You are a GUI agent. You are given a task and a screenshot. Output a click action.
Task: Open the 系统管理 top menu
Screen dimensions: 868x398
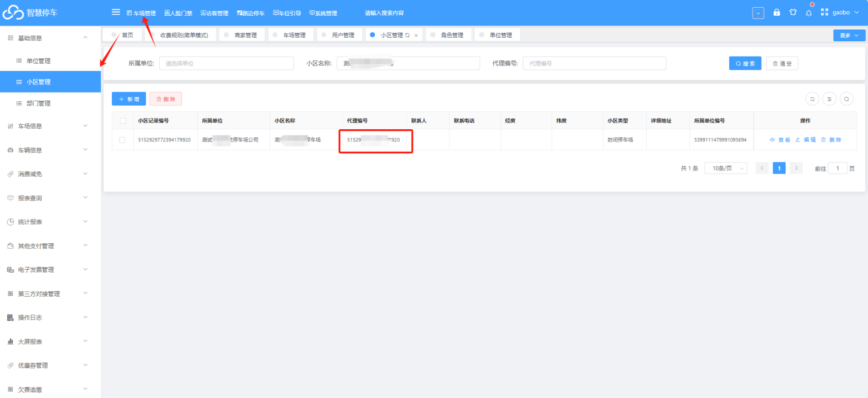[x=323, y=13]
